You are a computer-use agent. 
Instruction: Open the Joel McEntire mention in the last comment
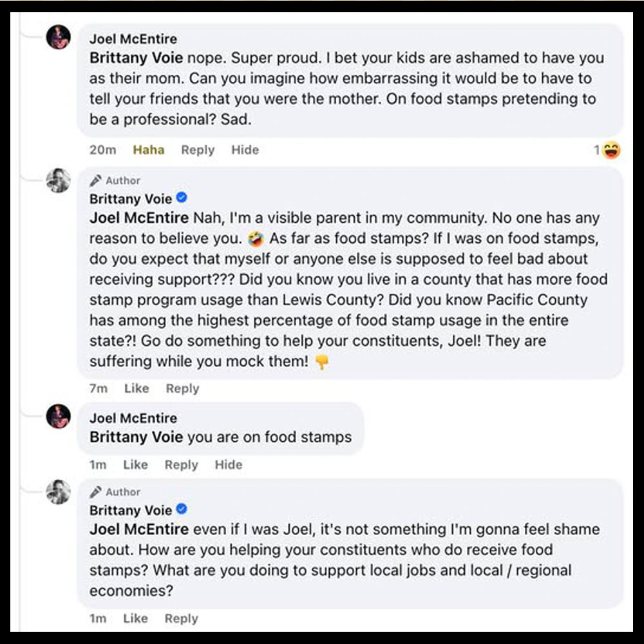click(x=139, y=529)
